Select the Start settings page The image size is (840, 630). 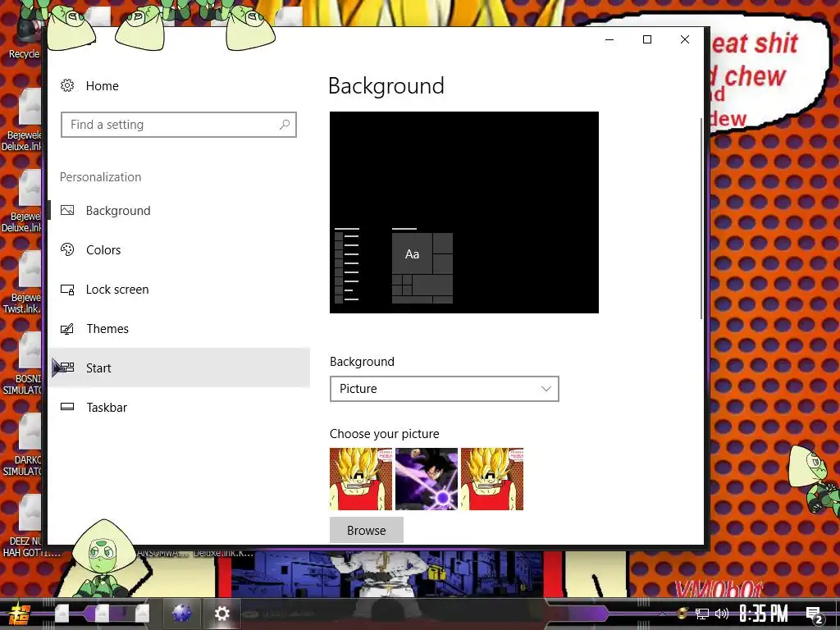(179, 368)
